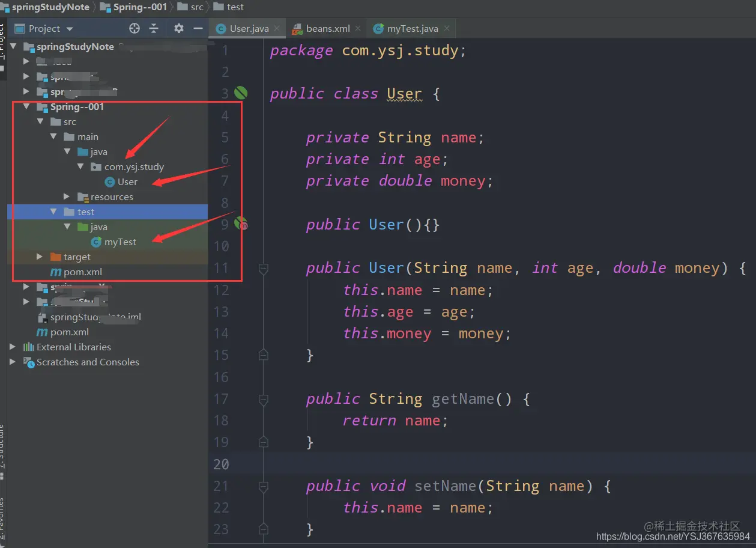Select the myTest class in tree
The image size is (756, 548).
click(x=120, y=242)
